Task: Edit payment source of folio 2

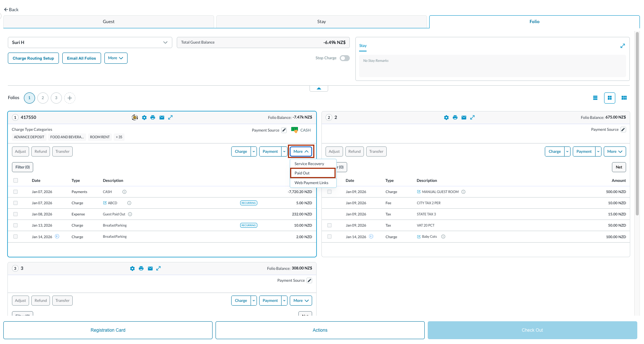Action: click(623, 130)
